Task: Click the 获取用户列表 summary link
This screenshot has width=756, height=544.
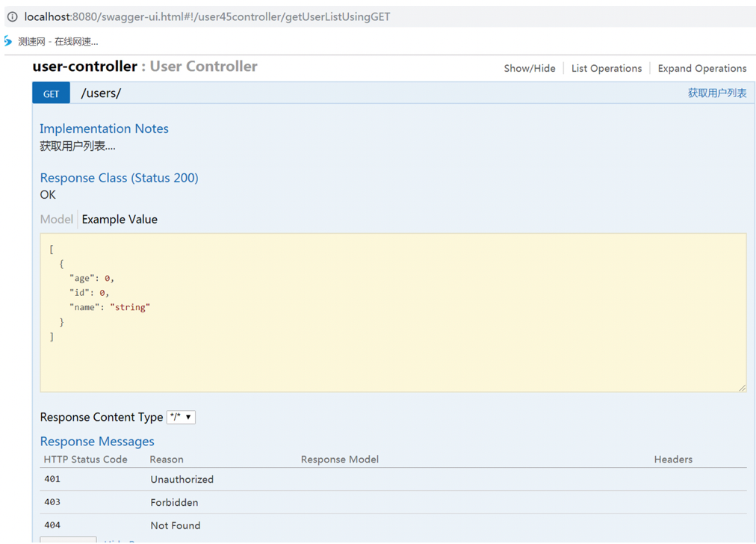Action: pyautogui.click(x=717, y=93)
